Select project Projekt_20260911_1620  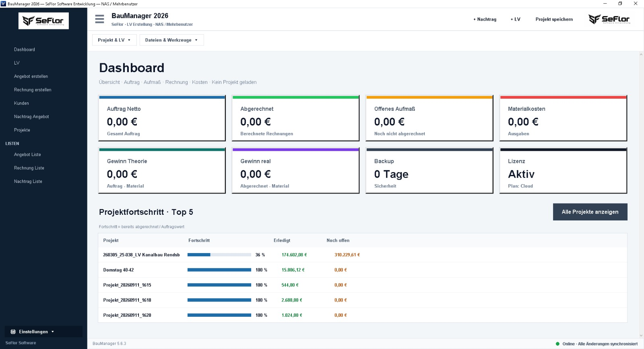click(362, 315)
